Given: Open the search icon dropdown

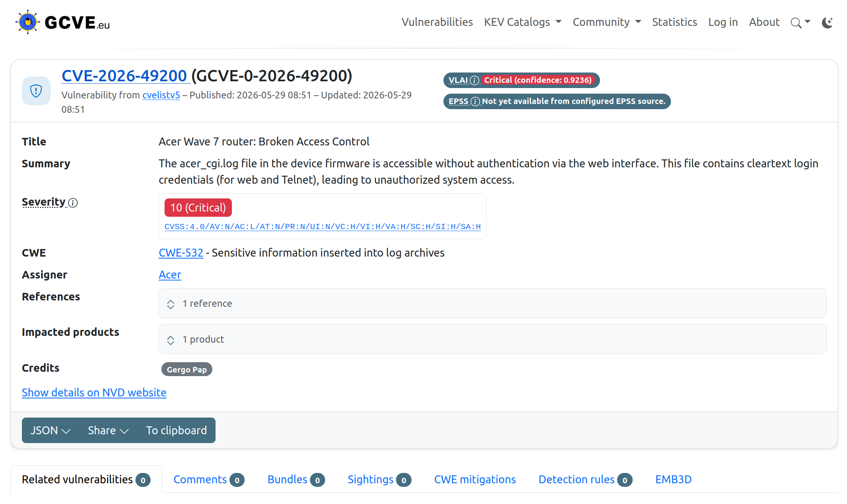Looking at the screenshot, I should [800, 22].
